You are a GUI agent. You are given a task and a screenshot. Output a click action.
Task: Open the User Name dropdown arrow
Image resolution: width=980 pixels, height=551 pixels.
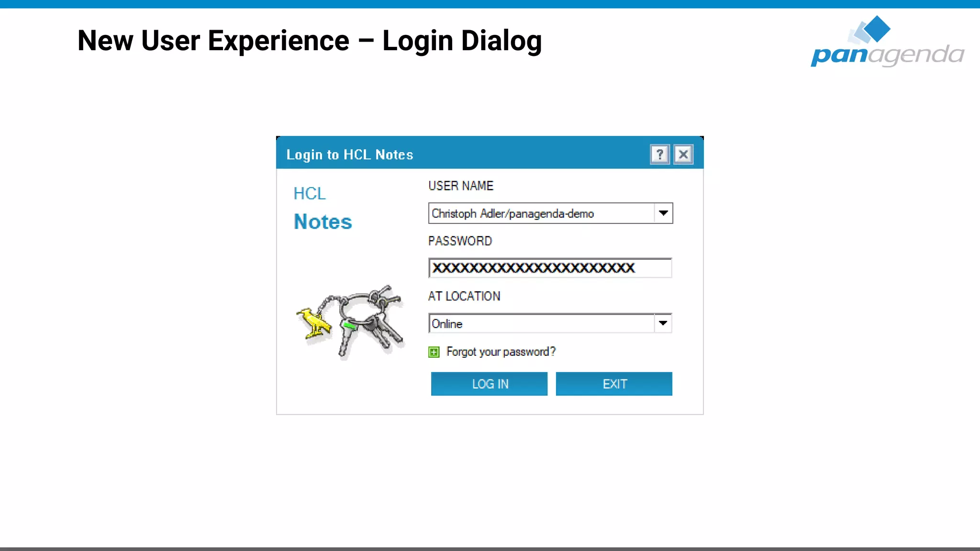pyautogui.click(x=663, y=213)
